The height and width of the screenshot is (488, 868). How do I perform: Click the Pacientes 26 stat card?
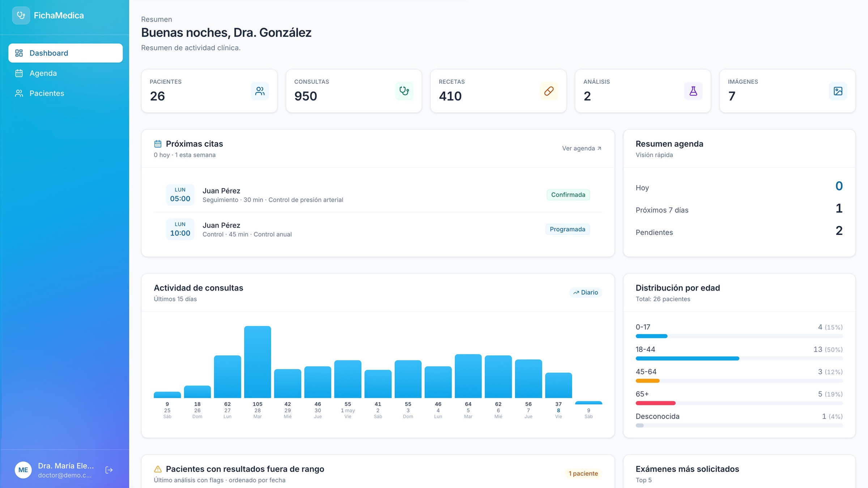(209, 91)
